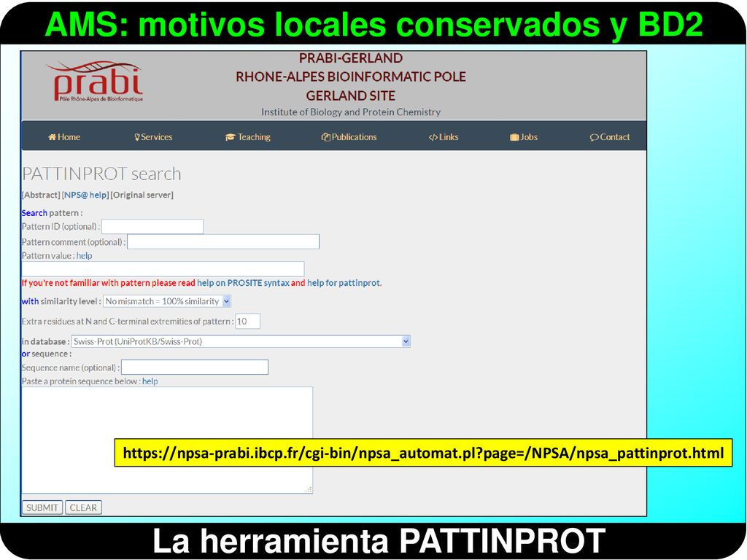Click the Institute of Biology and Protein Chemistry text
Viewport: 747px width, 560px height.
coord(351,112)
